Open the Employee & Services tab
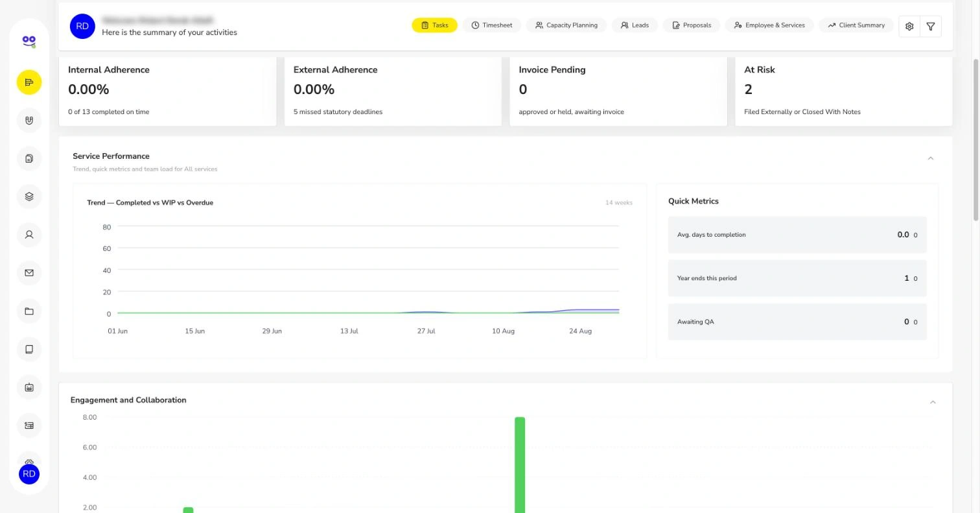The width and height of the screenshot is (980, 513). click(x=769, y=25)
